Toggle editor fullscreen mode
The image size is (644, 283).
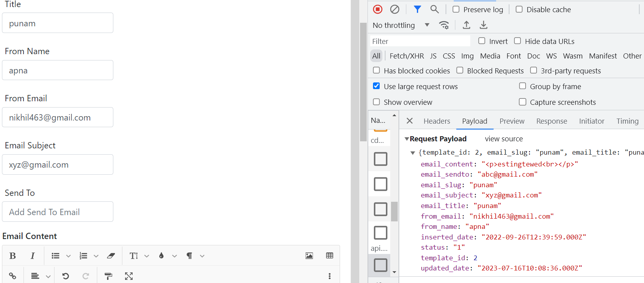129,276
